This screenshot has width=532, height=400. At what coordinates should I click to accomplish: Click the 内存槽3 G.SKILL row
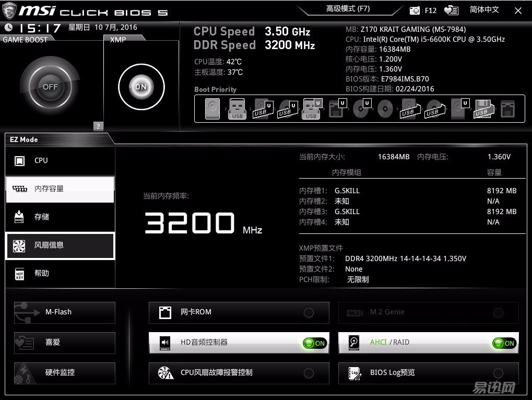[x=408, y=211]
